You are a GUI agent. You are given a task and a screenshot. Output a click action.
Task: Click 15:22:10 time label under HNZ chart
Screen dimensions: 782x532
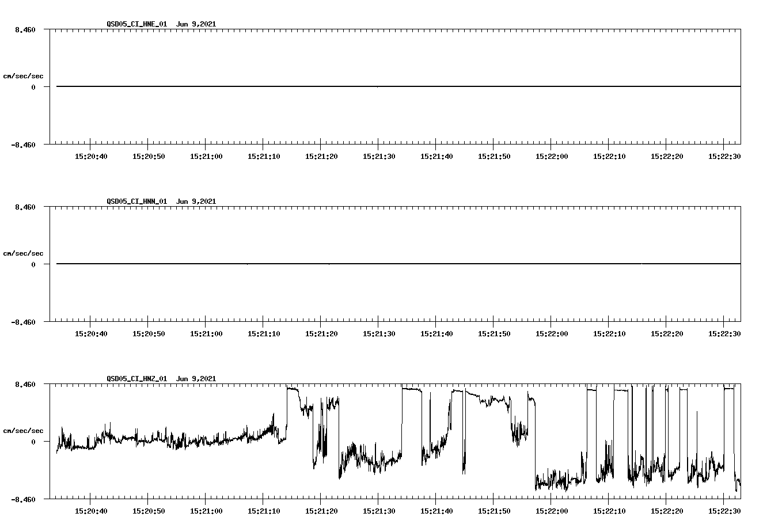tap(609, 511)
